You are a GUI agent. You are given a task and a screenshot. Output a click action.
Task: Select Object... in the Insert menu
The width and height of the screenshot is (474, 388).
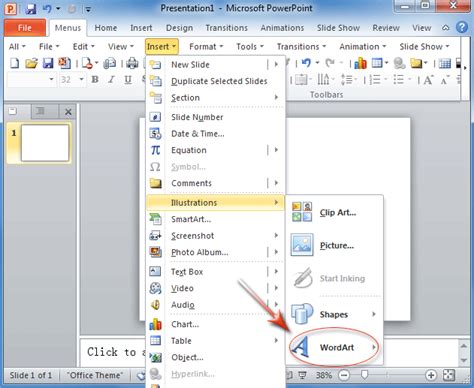(x=215, y=357)
